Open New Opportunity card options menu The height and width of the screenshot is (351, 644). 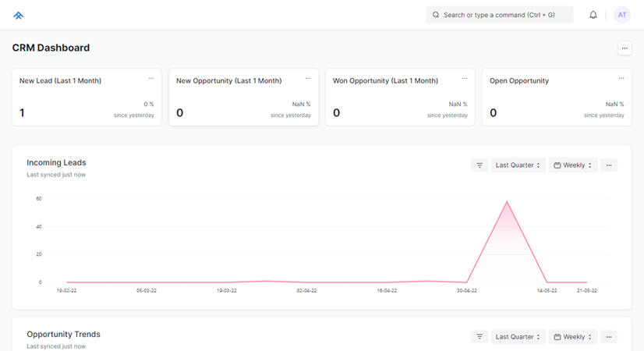pos(308,78)
